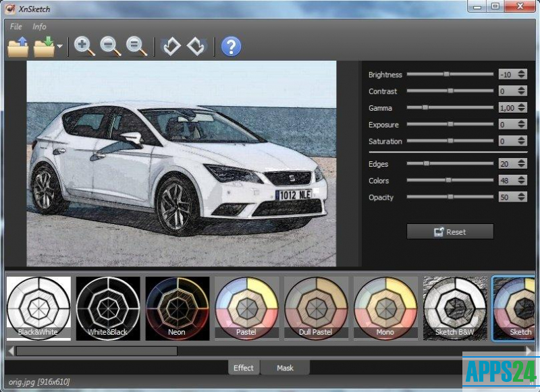Click the Save image folder icon
The height and width of the screenshot is (392, 540).
(x=44, y=47)
